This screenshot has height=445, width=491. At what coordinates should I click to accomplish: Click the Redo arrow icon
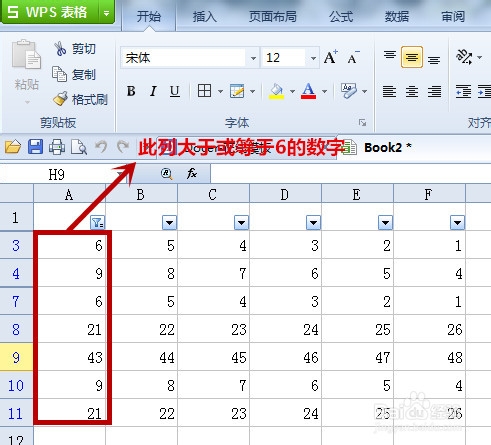(x=123, y=146)
